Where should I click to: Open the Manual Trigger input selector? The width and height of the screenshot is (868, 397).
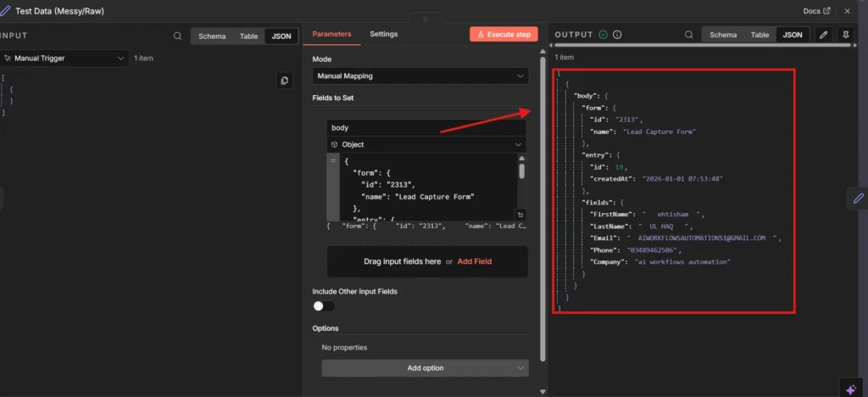(64, 59)
